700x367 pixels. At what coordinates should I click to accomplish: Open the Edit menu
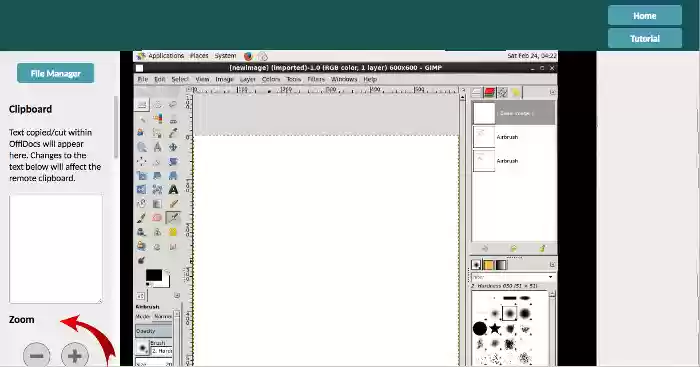[x=159, y=79]
